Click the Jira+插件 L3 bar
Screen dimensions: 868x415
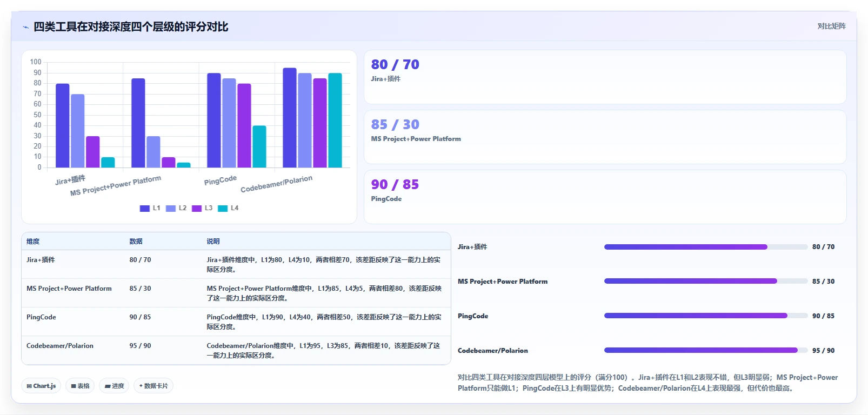(x=93, y=152)
